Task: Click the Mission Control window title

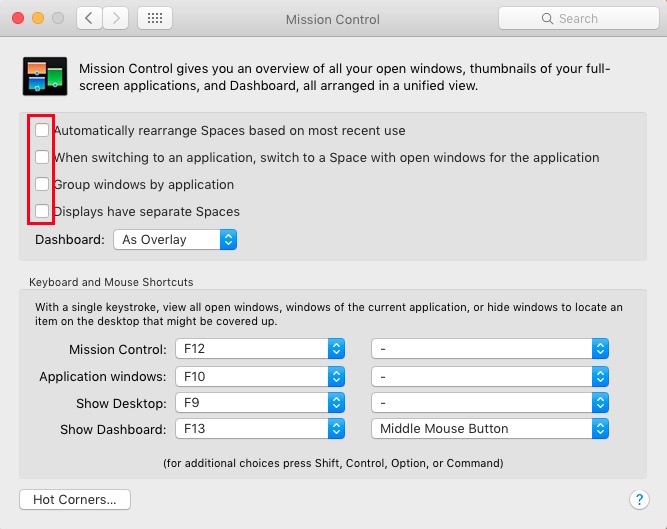Action: pos(333,20)
